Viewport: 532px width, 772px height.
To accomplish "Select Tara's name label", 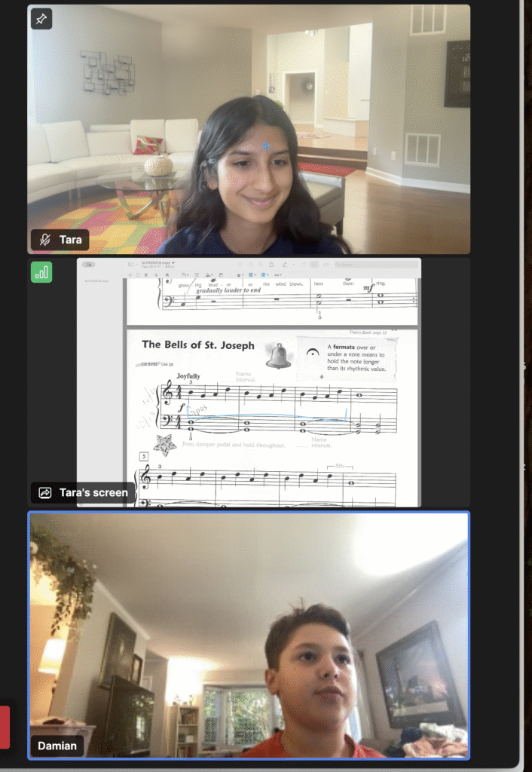I will point(70,240).
